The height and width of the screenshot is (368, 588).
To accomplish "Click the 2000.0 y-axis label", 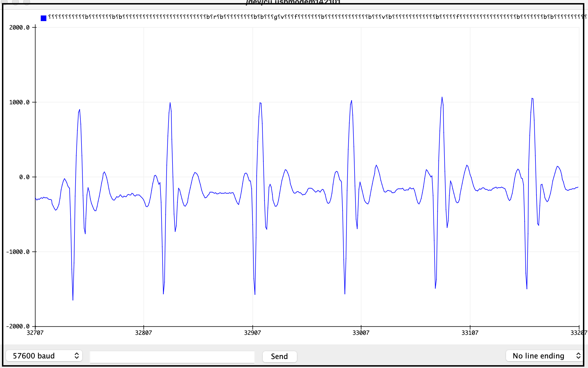I will click(x=19, y=27).
